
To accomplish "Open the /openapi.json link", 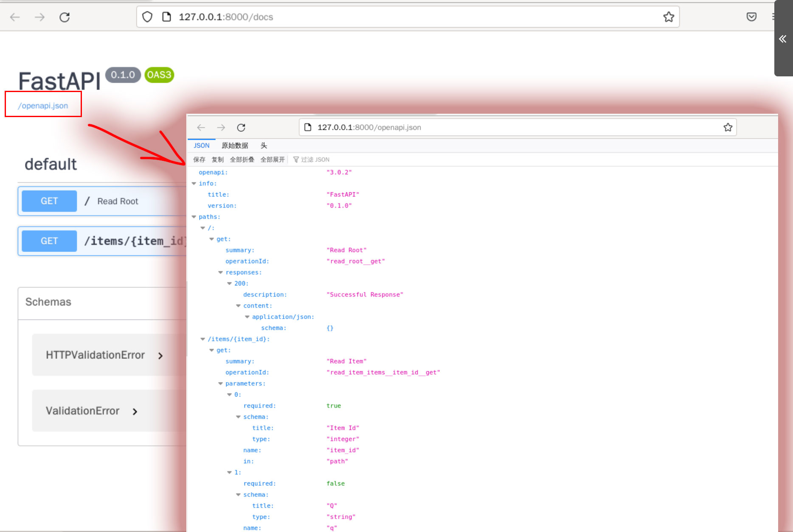I will [43, 106].
